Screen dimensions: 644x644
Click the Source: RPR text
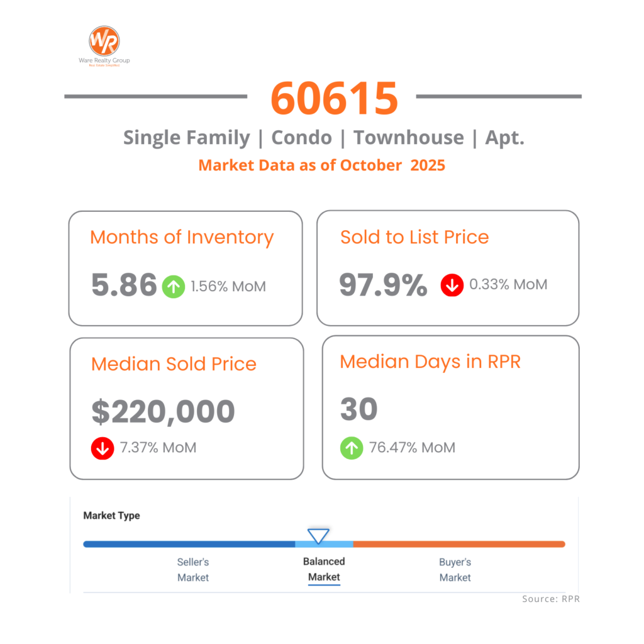[x=550, y=599]
